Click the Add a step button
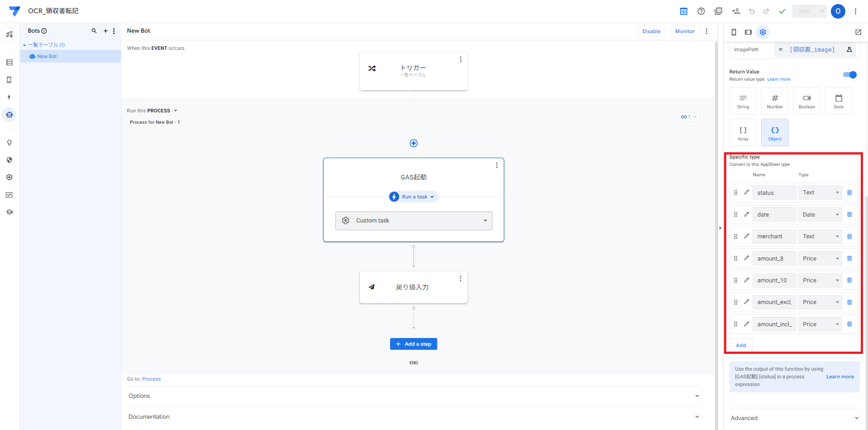 pyautogui.click(x=413, y=344)
